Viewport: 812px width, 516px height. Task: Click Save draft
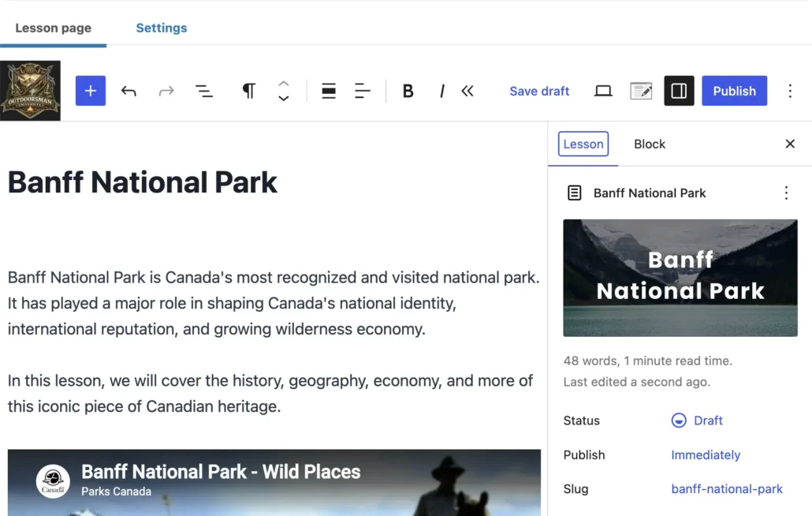(x=539, y=92)
